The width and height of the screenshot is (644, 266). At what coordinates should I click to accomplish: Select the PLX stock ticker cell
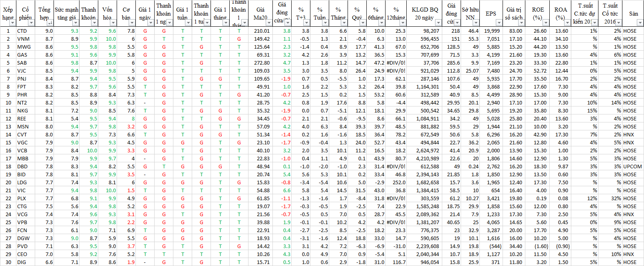[25, 198]
